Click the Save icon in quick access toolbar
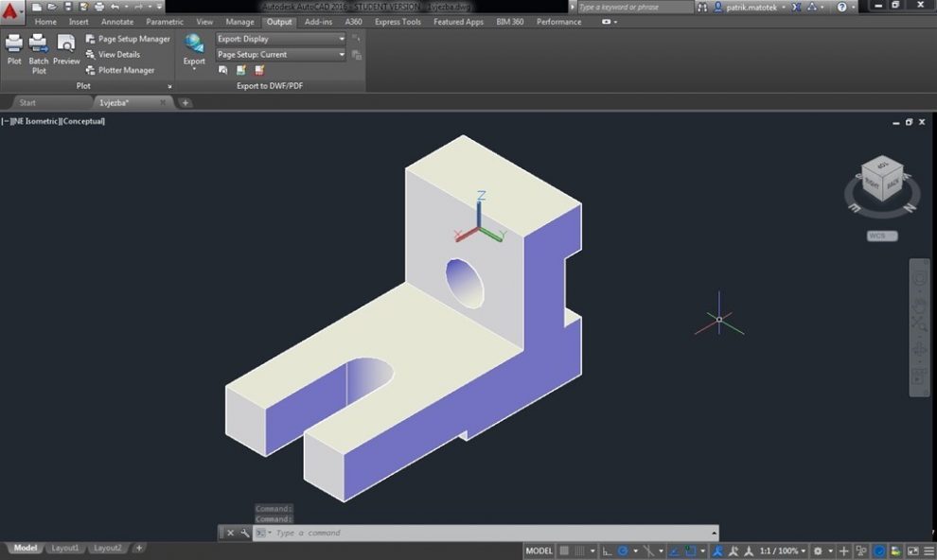The height and width of the screenshot is (560, 937). point(67,7)
